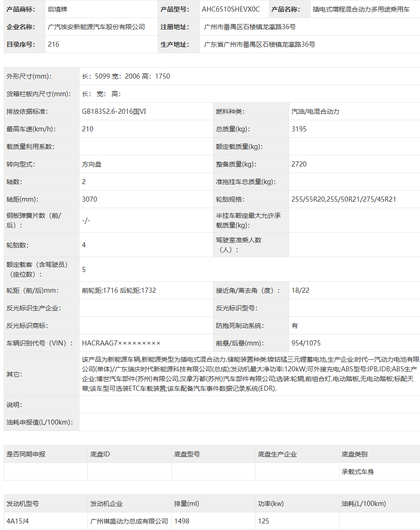Click tire count value 4
Image resolution: width=420 pixels, height=530 pixels.
point(84,245)
